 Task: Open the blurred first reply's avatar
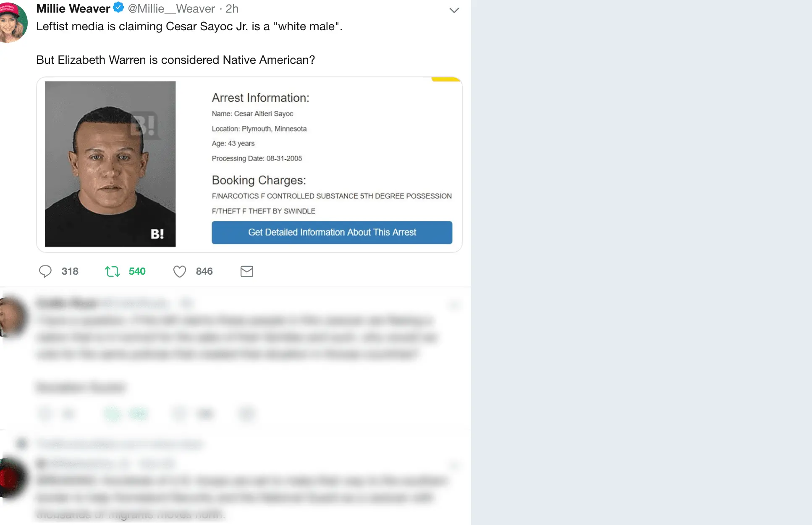[12, 317]
